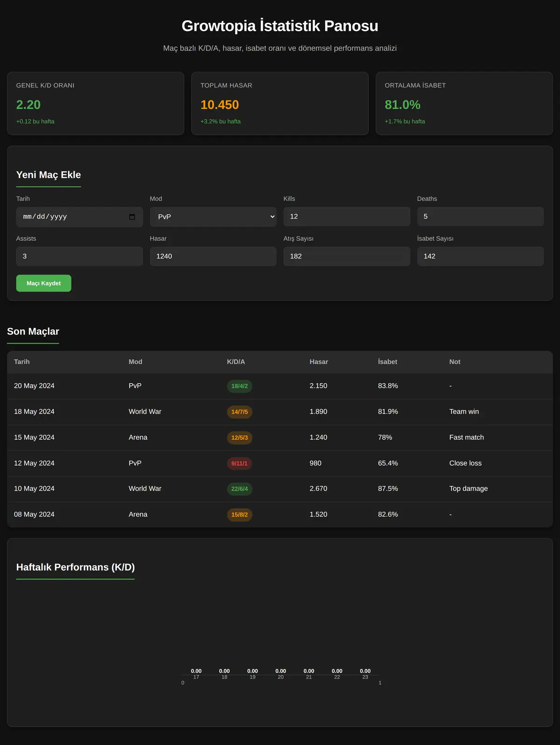Select the Fast match note

[467, 438]
